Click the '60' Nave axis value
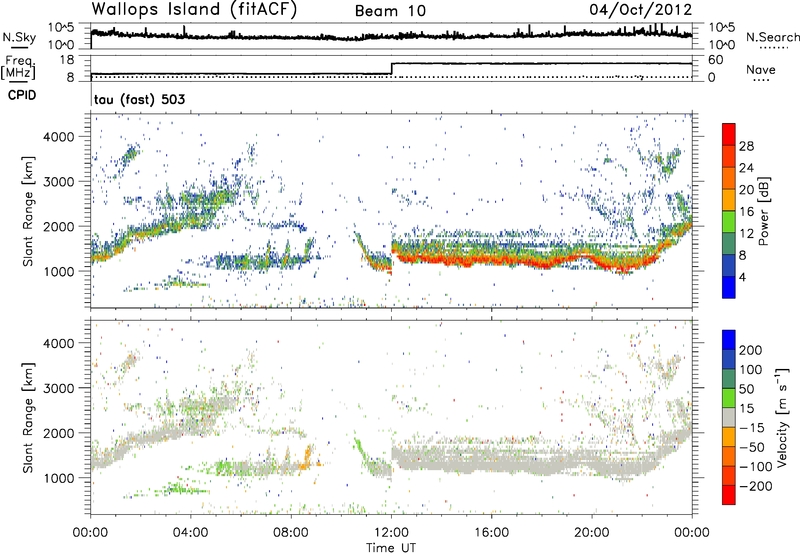 coord(716,60)
